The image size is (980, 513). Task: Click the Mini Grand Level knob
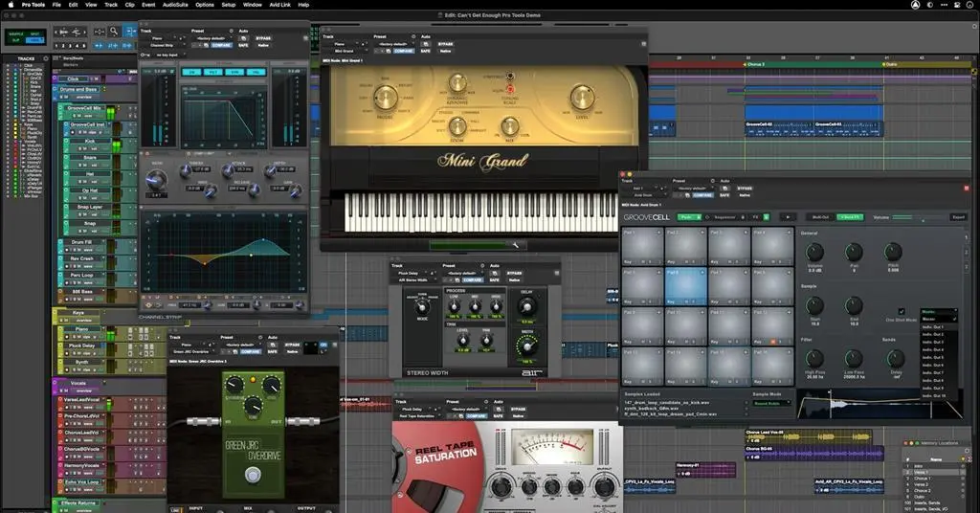(x=581, y=97)
